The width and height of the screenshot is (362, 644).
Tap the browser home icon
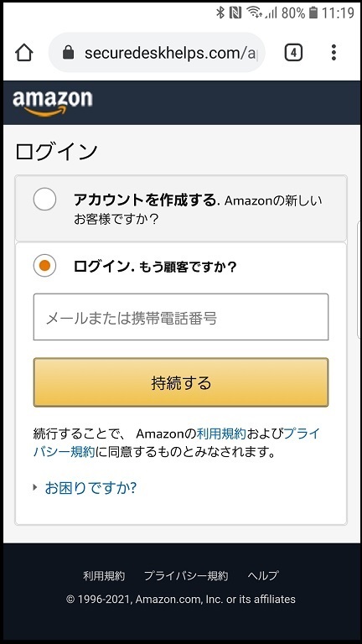[x=23, y=53]
